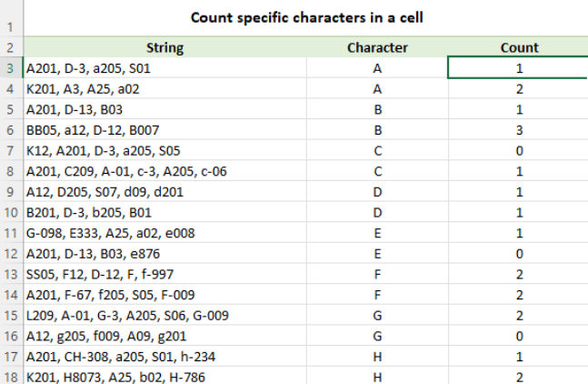Select Count value 3 in row 6
The image size is (588, 384).
pyautogui.click(x=518, y=130)
